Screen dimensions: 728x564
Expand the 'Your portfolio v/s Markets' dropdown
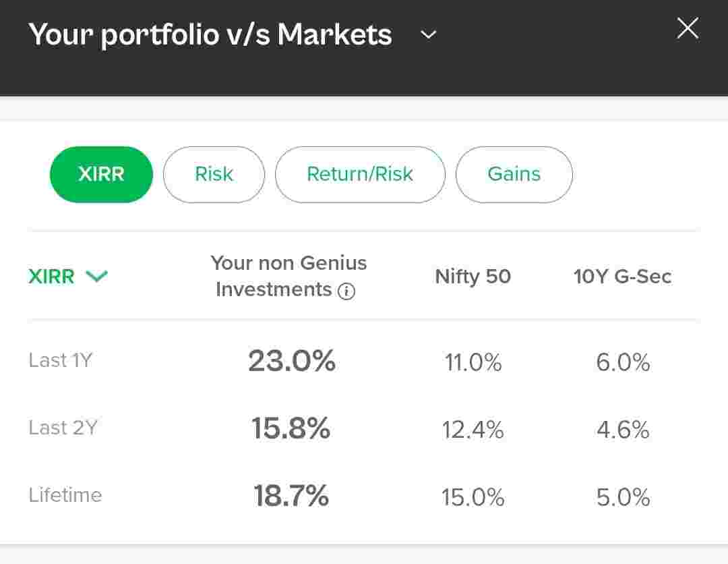point(429,34)
